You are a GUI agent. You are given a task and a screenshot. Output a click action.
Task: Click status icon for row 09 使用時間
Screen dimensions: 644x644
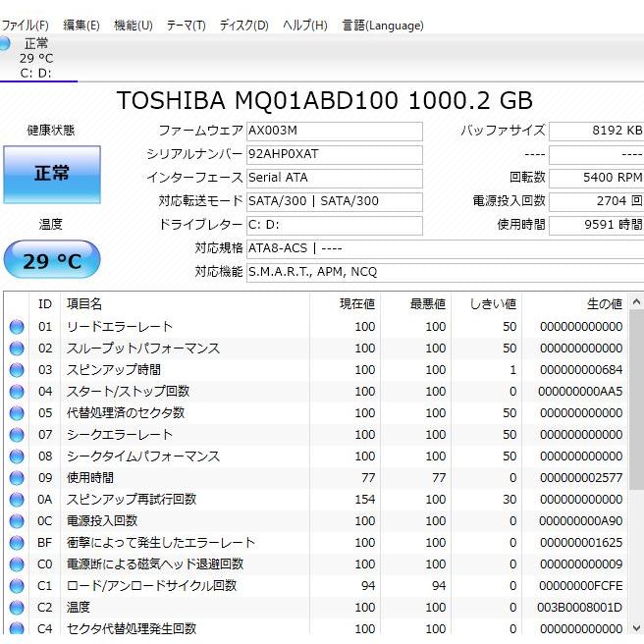[17, 478]
